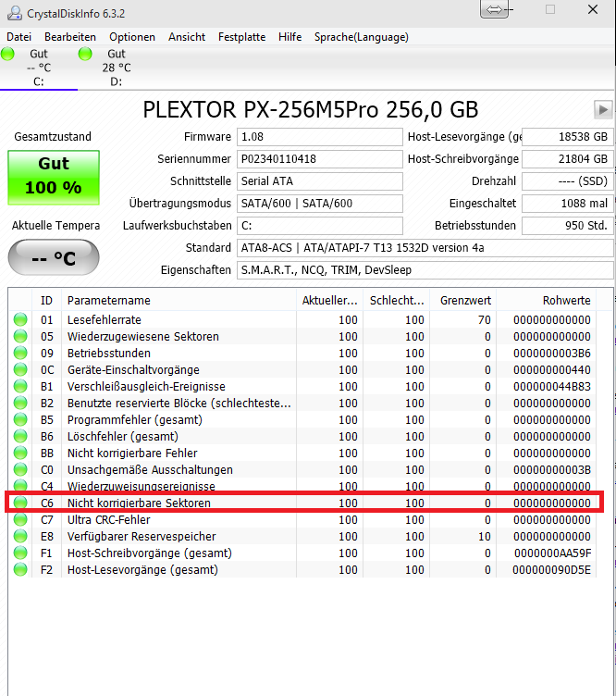This screenshot has height=696, width=616.
Task: Click status icon of Nicht korrigierbare Sektoren row
Action: coord(20,503)
